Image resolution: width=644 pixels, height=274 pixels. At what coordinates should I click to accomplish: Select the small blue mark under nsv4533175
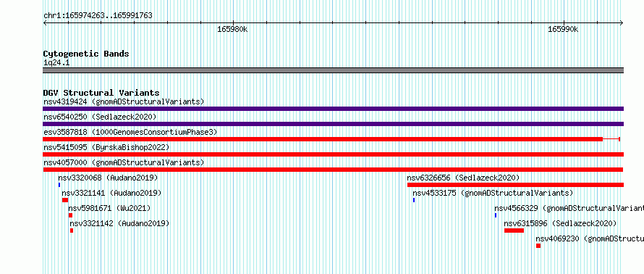click(x=414, y=200)
